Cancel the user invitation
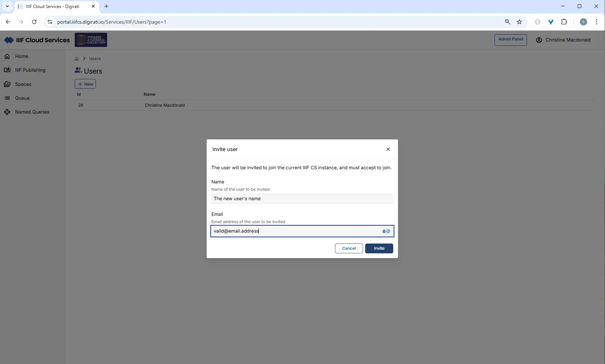 click(x=348, y=248)
